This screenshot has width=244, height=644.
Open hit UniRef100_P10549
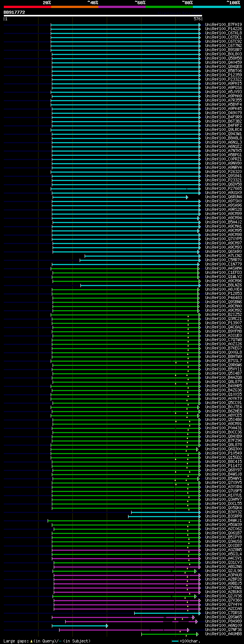pyautogui.click(x=223, y=453)
